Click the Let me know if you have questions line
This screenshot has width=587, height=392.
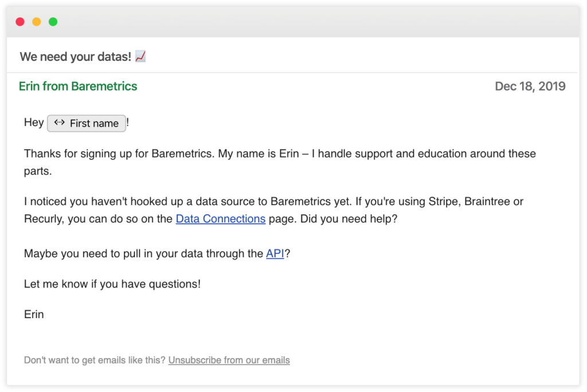pyautogui.click(x=112, y=284)
